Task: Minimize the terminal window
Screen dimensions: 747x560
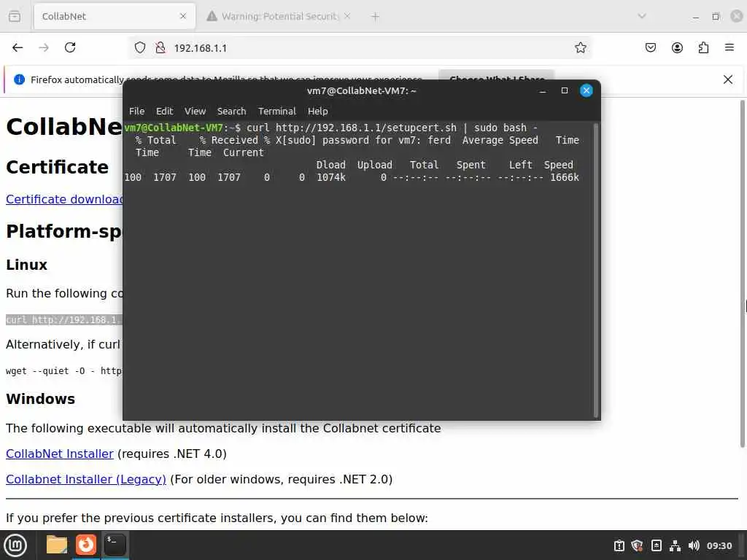Action: (x=543, y=90)
